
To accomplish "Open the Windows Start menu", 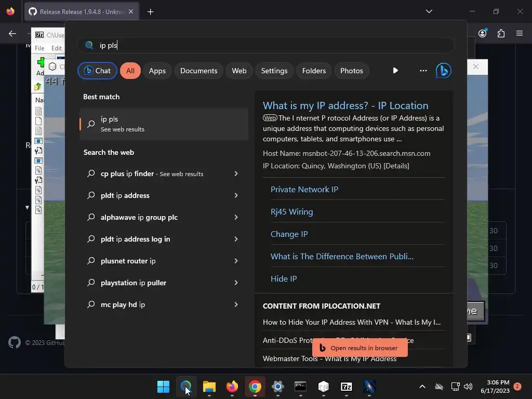I will 163,387.
